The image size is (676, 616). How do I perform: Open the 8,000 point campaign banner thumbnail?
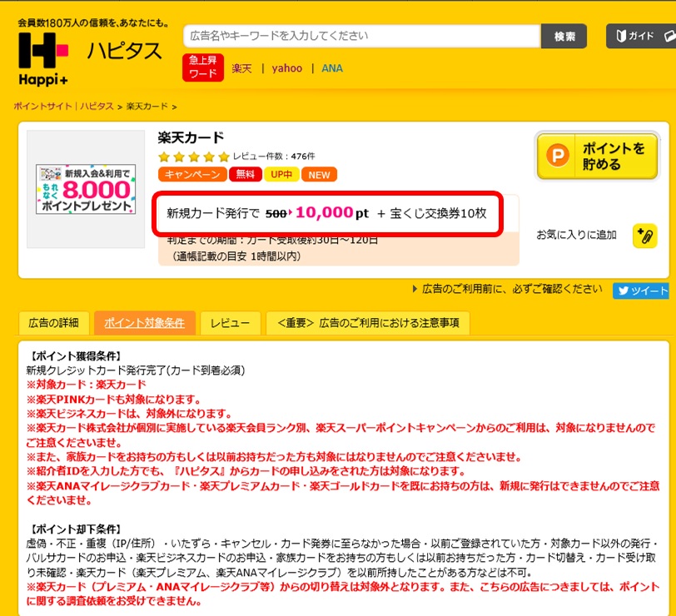click(x=86, y=189)
